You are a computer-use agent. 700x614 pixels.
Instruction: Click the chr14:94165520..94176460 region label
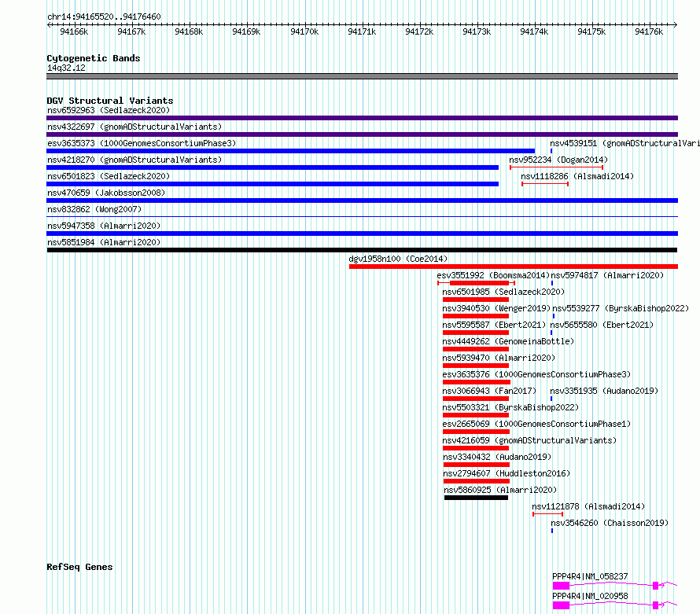coord(104,17)
